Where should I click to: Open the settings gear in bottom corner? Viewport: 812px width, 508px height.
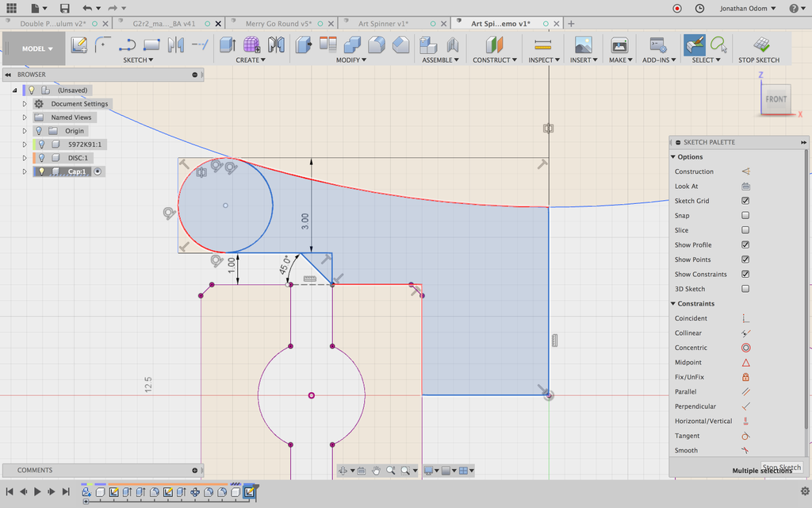click(x=804, y=491)
